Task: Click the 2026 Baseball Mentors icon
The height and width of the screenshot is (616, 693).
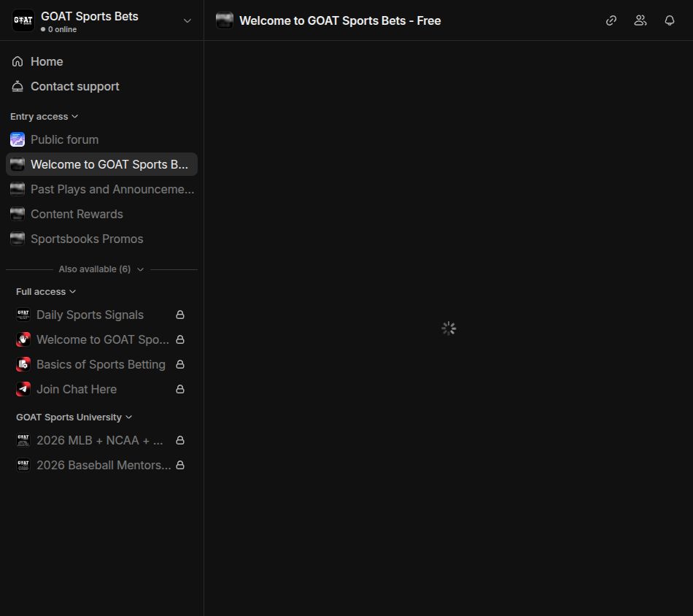Action: [x=23, y=465]
